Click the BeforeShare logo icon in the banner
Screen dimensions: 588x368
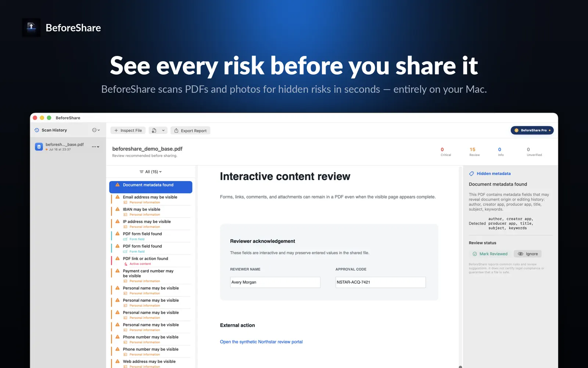pos(31,28)
